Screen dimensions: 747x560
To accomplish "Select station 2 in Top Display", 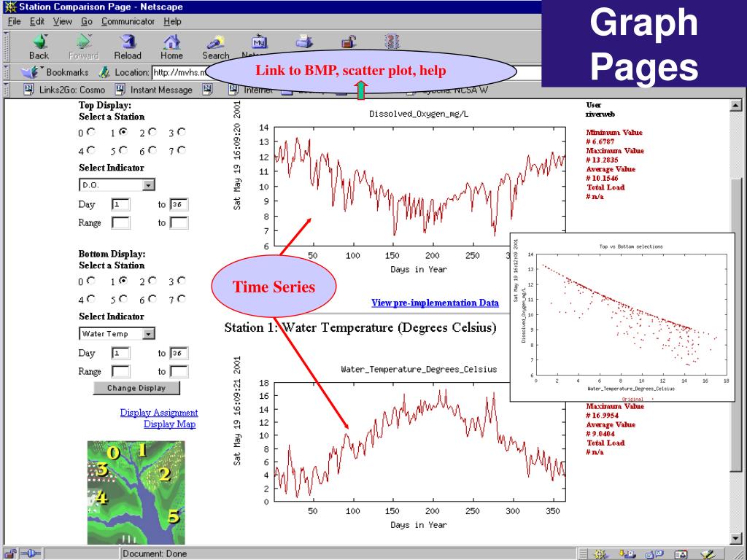I will 152,132.
